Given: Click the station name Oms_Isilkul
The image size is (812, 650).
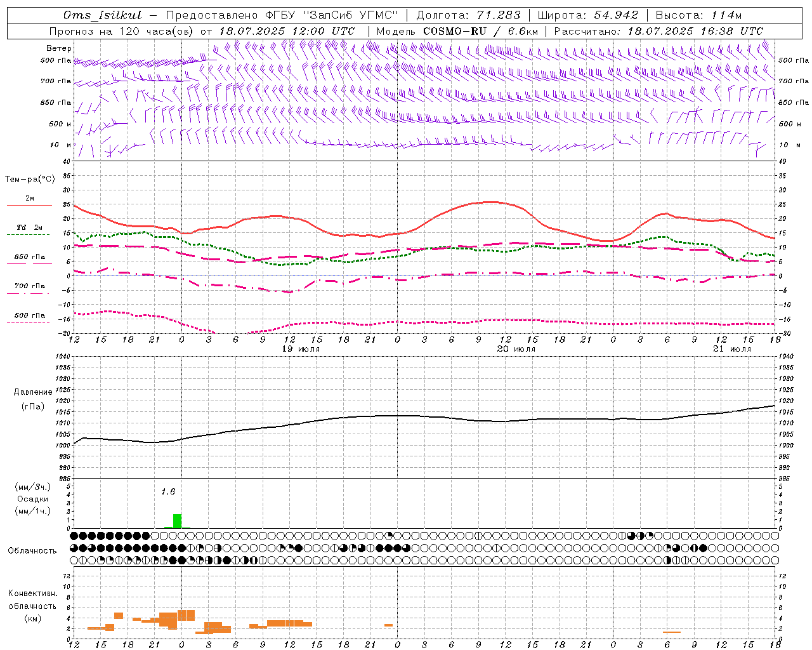Looking at the screenshot, I should (103, 15).
